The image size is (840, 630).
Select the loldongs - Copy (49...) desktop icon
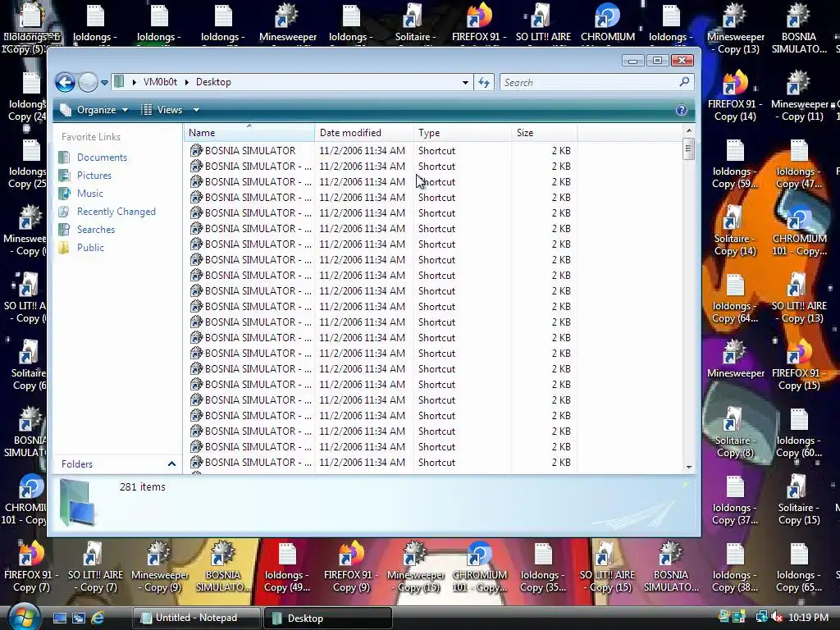pos(287,568)
